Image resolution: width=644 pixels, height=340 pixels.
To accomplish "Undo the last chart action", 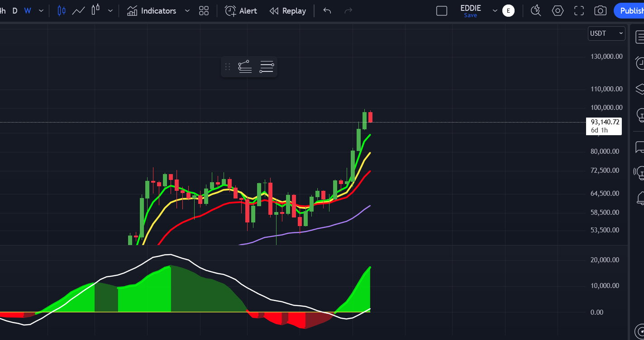I will pos(327,11).
